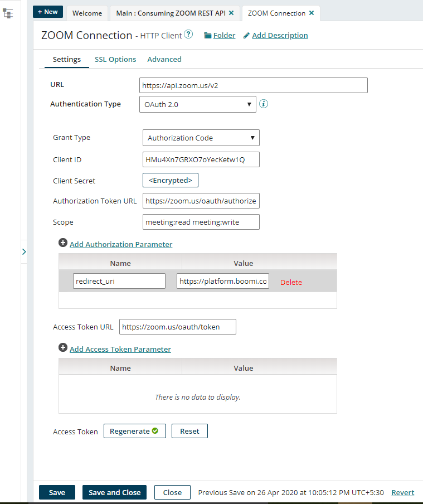Click the Add Description link
This screenshot has height=504, width=428.
[279, 36]
